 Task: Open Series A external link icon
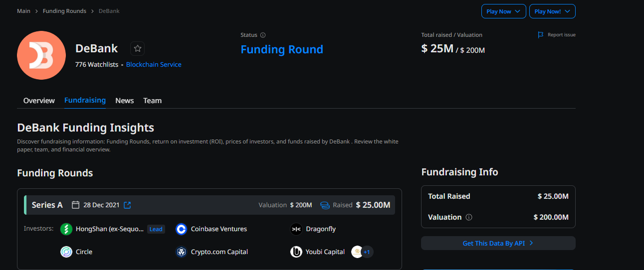[x=127, y=205]
